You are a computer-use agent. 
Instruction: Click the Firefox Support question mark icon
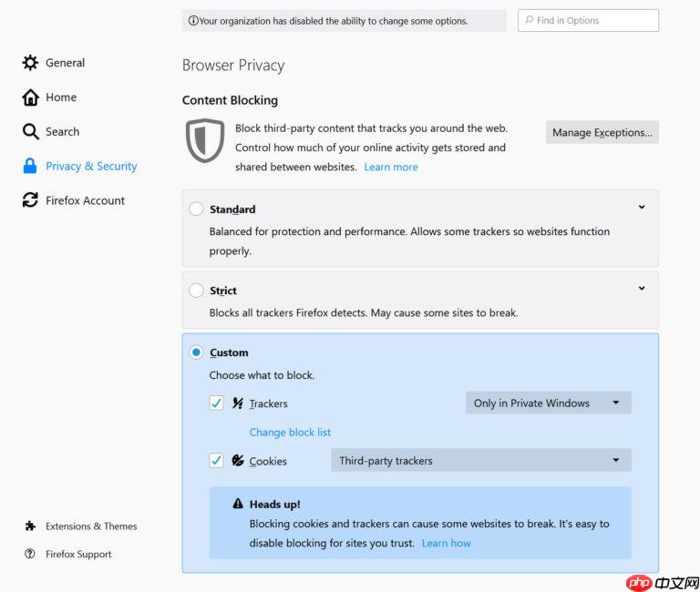[30, 554]
